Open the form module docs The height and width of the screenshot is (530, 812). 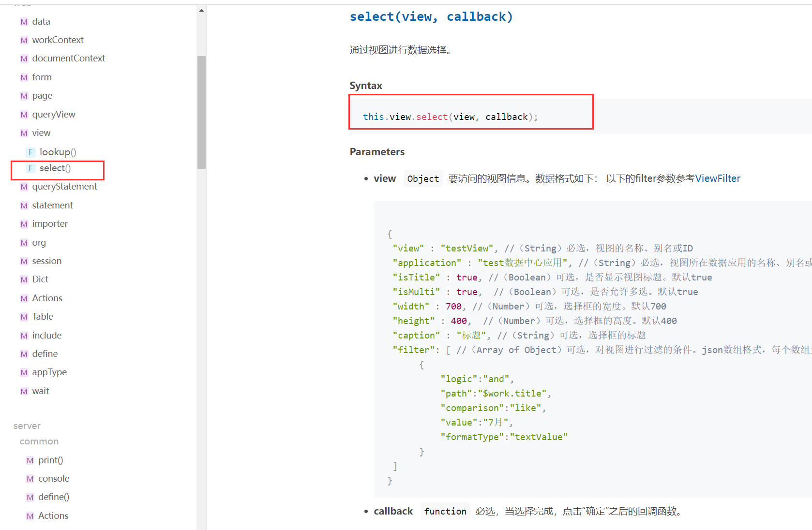[42, 77]
